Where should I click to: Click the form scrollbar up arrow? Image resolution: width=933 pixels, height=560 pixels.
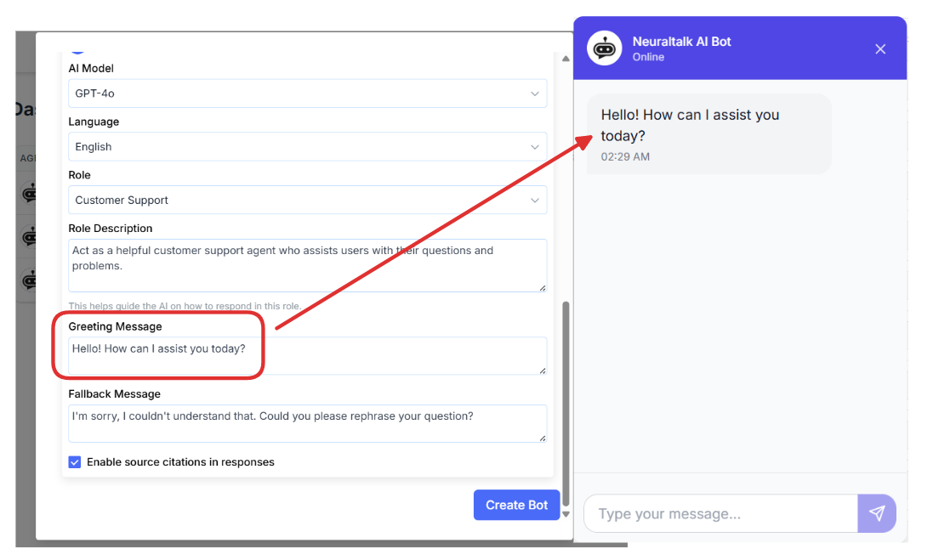click(566, 59)
